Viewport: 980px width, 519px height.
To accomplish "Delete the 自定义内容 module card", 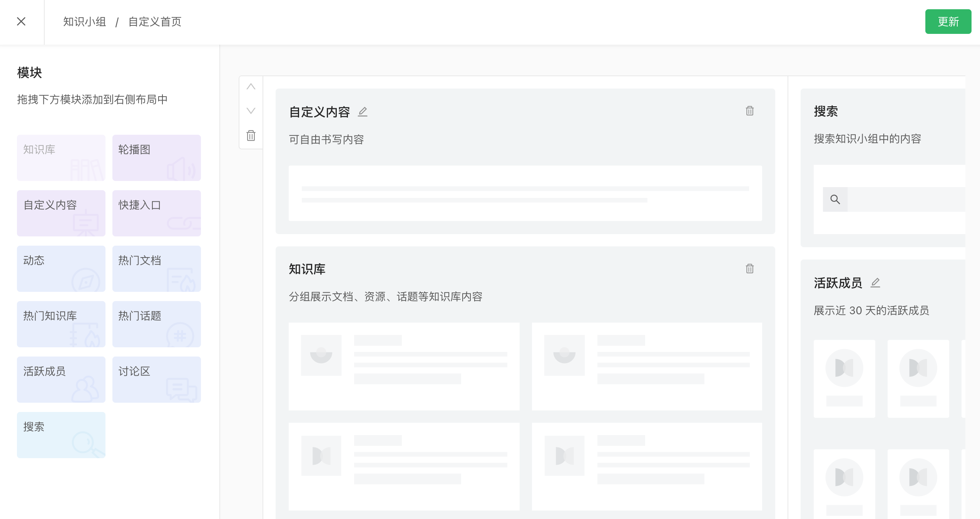I will 749,111.
